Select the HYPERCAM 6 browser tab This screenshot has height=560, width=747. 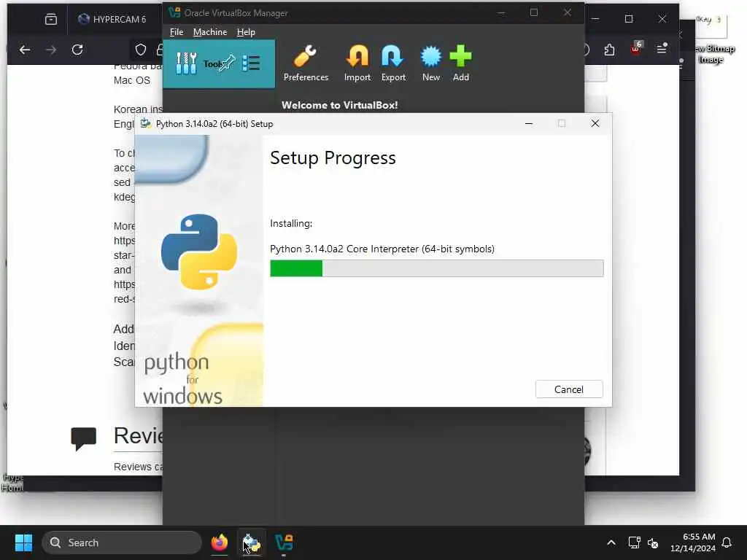(115, 19)
